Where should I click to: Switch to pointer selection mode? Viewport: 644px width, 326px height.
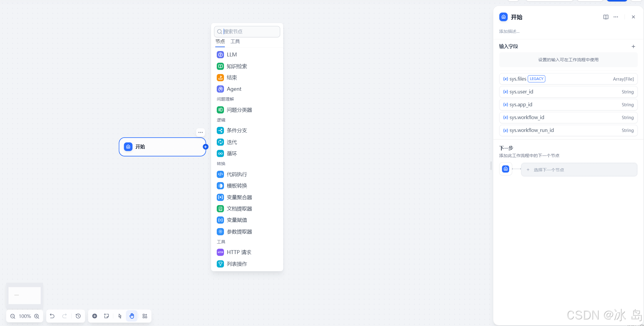tap(120, 316)
